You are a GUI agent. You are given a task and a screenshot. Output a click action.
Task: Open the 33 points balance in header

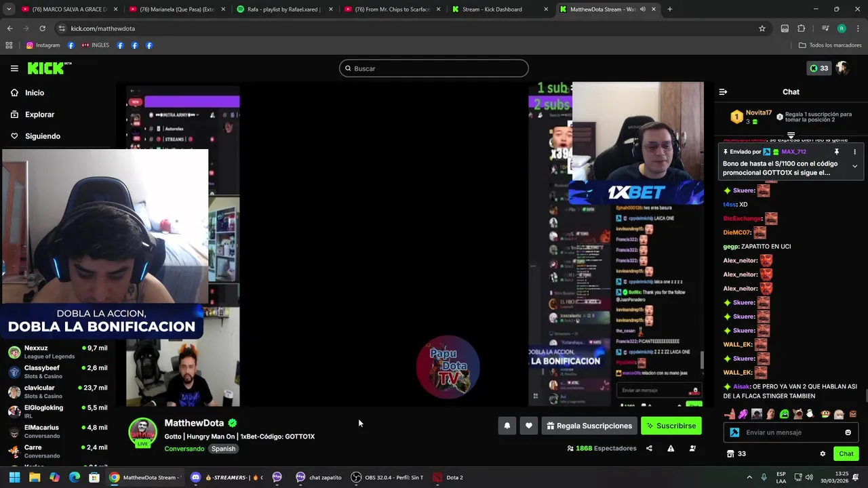819,68
